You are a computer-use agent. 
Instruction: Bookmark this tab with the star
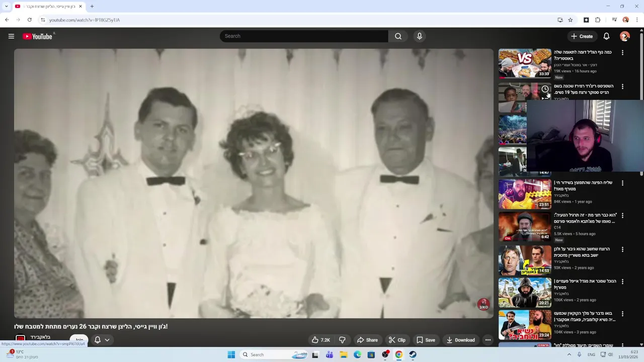(x=570, y=20)
